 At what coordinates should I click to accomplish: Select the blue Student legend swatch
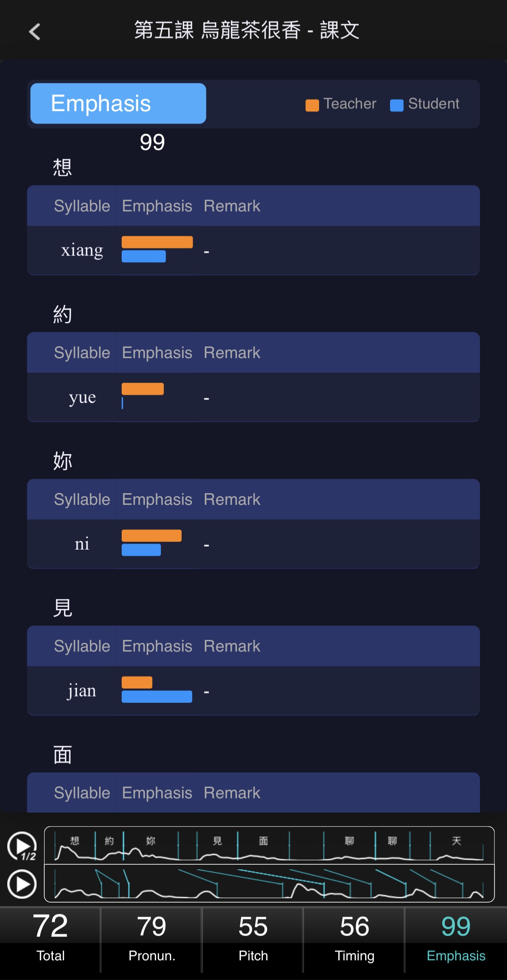(396, 105)
